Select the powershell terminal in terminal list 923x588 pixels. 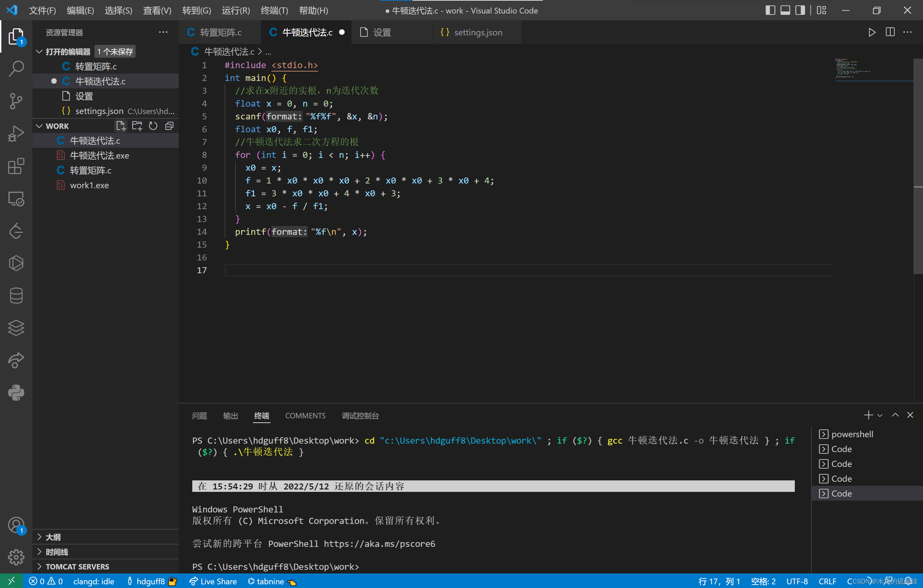click(x=852, y=433)
